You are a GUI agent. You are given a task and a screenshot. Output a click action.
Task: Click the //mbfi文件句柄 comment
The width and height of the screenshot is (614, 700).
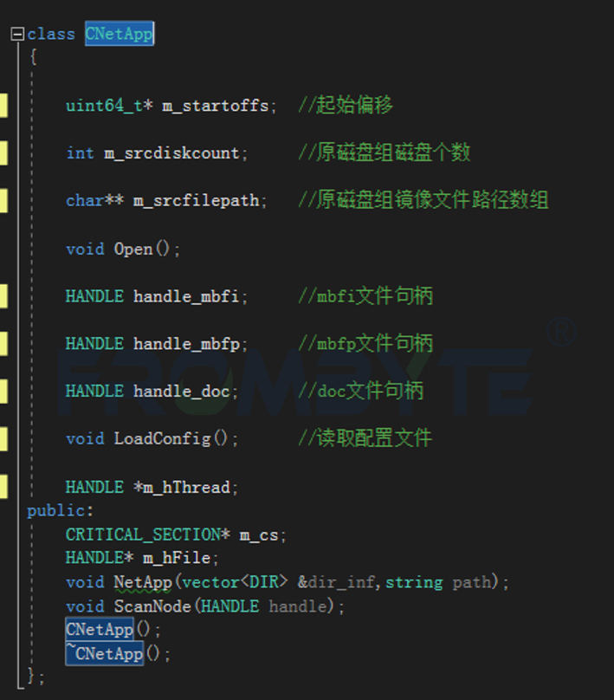[x=365, y=295]
